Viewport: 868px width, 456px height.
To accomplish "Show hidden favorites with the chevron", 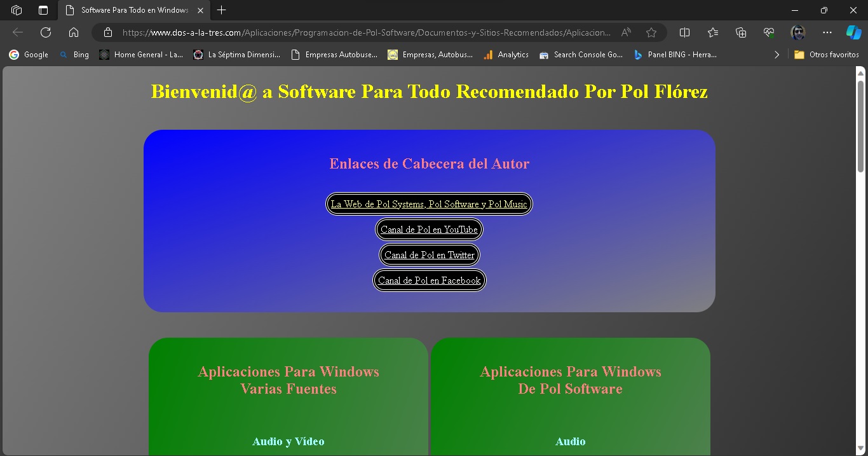I will [x=776, y=55].
